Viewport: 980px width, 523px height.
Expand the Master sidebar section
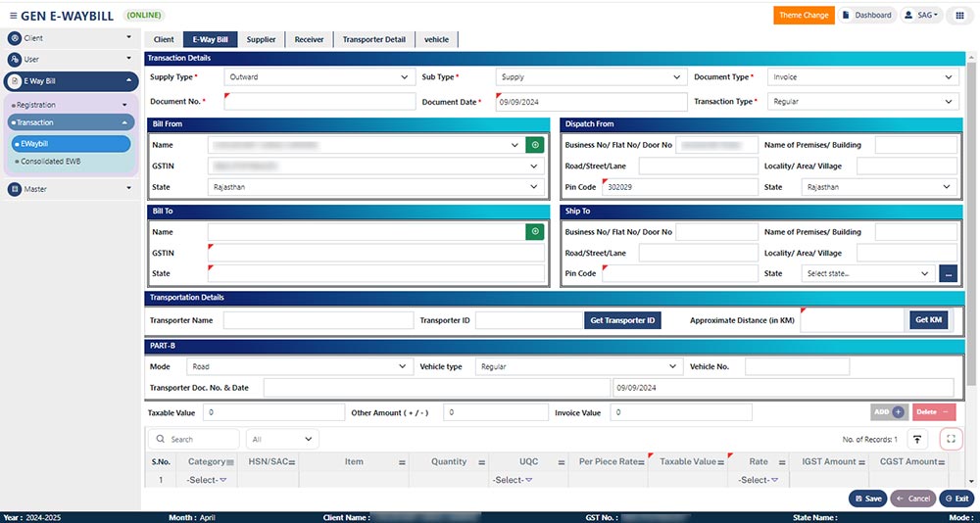pyautogui.click(x=69, y=189)
